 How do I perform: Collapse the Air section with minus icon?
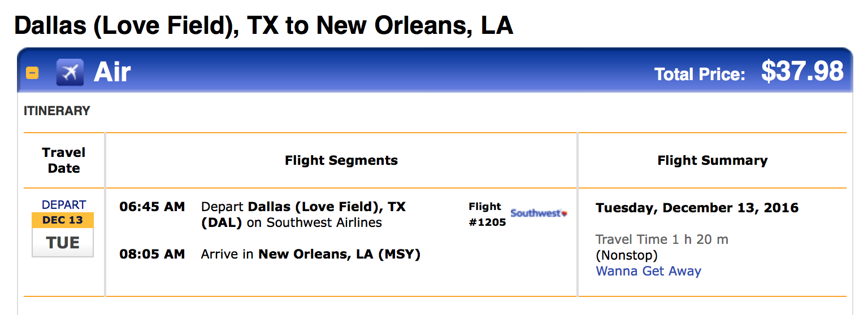tap(32, 73)
